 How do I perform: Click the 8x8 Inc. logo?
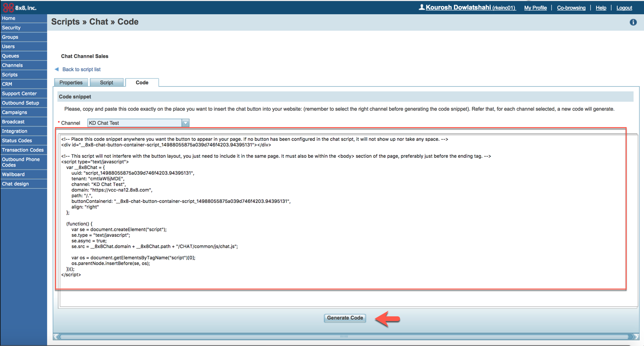[19, 8]
